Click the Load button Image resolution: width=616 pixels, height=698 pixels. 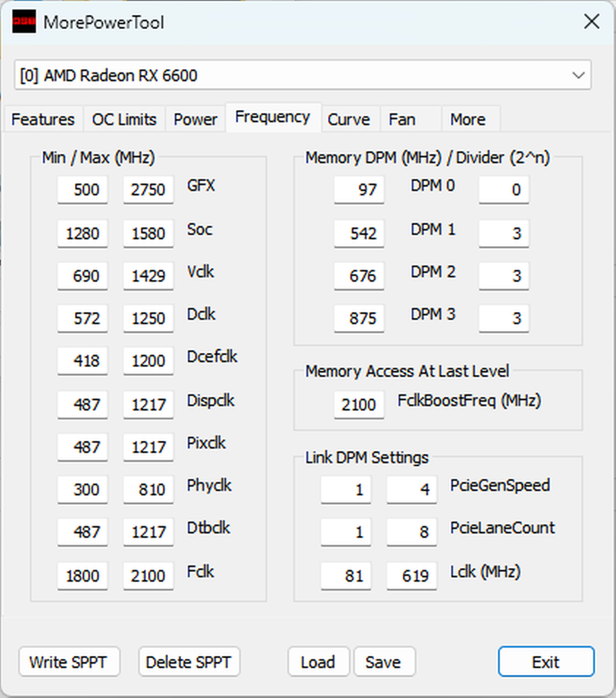(318, 662)
